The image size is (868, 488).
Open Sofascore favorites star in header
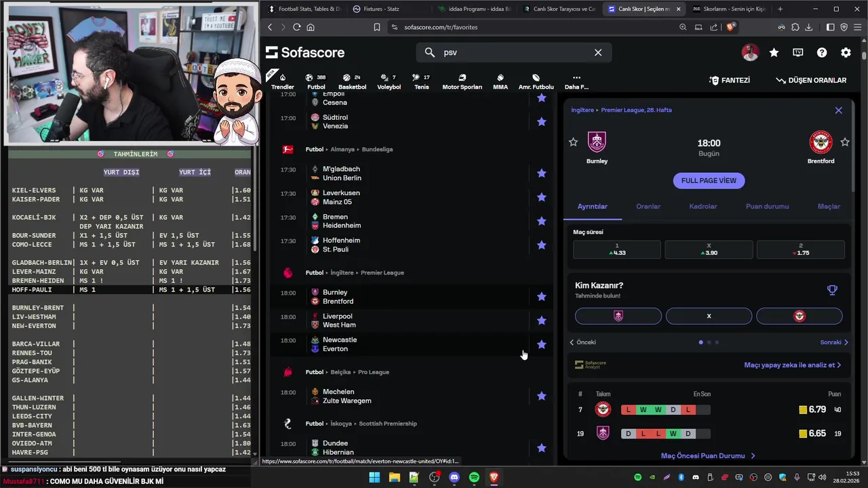[774, 52]
